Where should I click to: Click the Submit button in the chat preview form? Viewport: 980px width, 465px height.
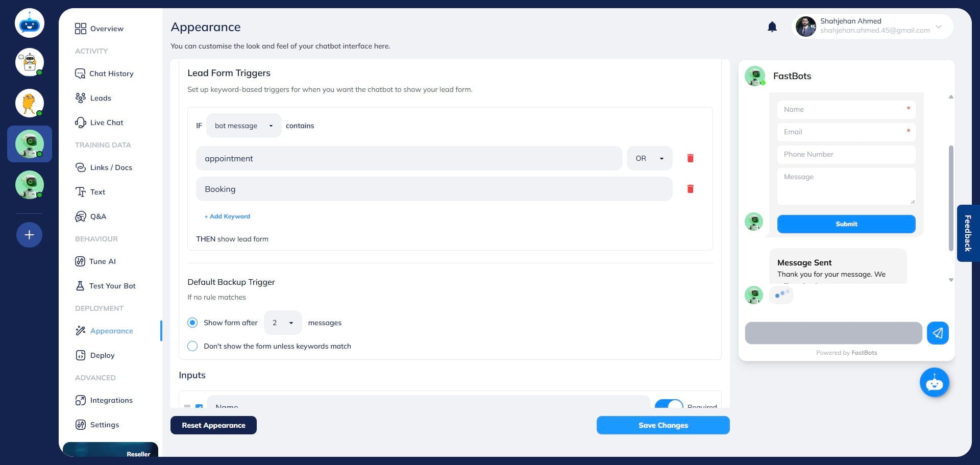point(846,224)
